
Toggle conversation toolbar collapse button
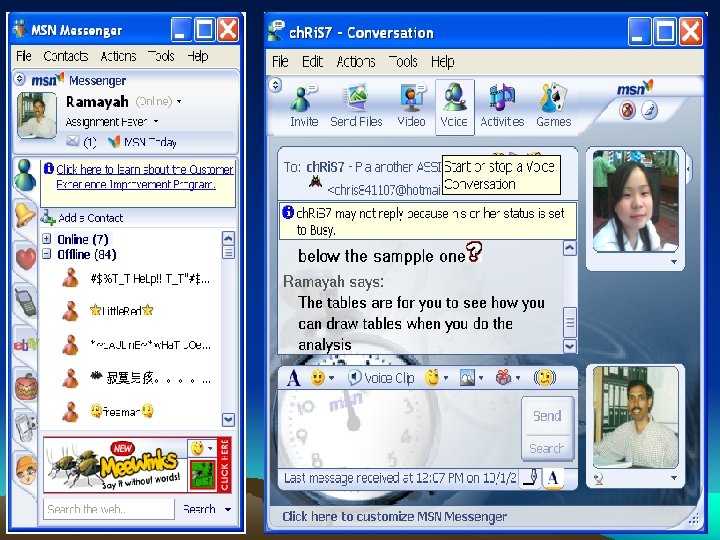(275, 85)
